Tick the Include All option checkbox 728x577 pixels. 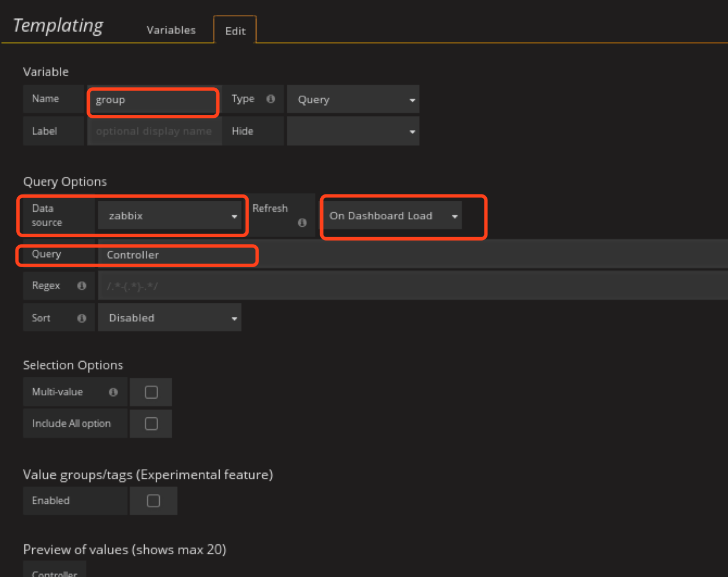pos(151,424)
